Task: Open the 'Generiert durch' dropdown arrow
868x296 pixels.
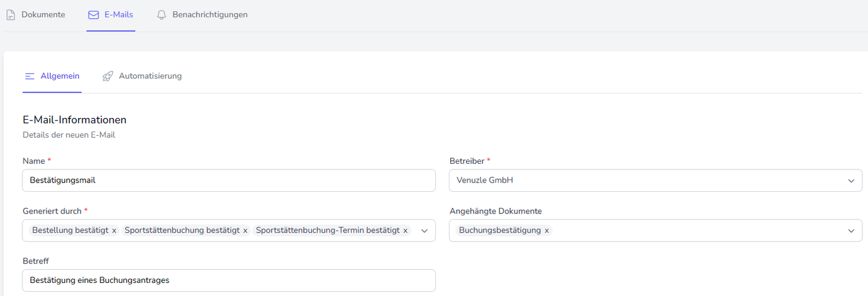Action: (425, 231)
